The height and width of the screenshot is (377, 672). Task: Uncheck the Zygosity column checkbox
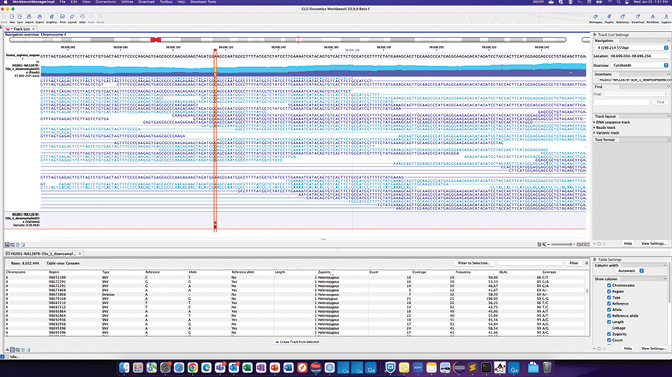click(609, 334)
